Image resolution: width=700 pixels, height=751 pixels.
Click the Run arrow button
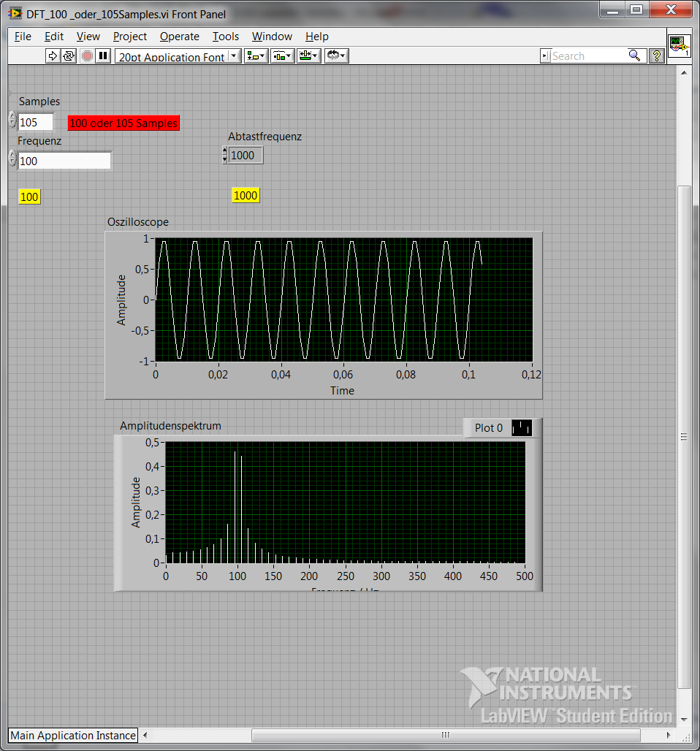[53, 56]
